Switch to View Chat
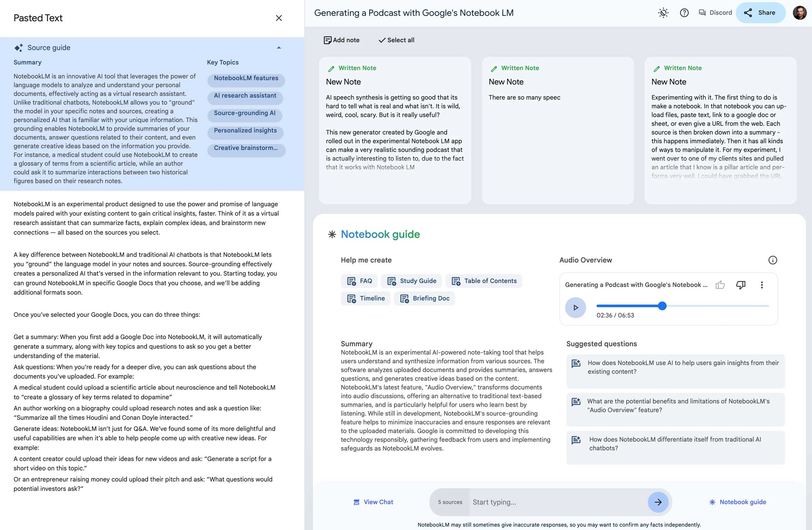The image size is (812, 530). [x=373, y=502]
